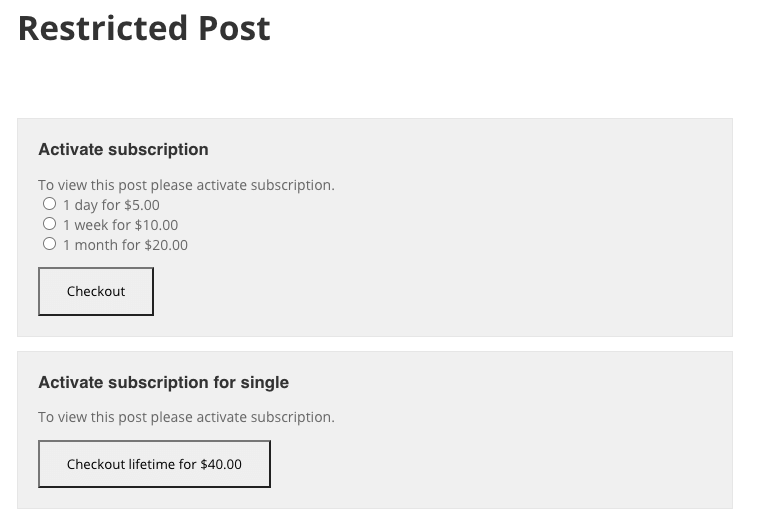Image resolution: width=761 pixels, height=530 pixels.
Task: Select the 1 day subscription radio button
Action: click(49, 204)
